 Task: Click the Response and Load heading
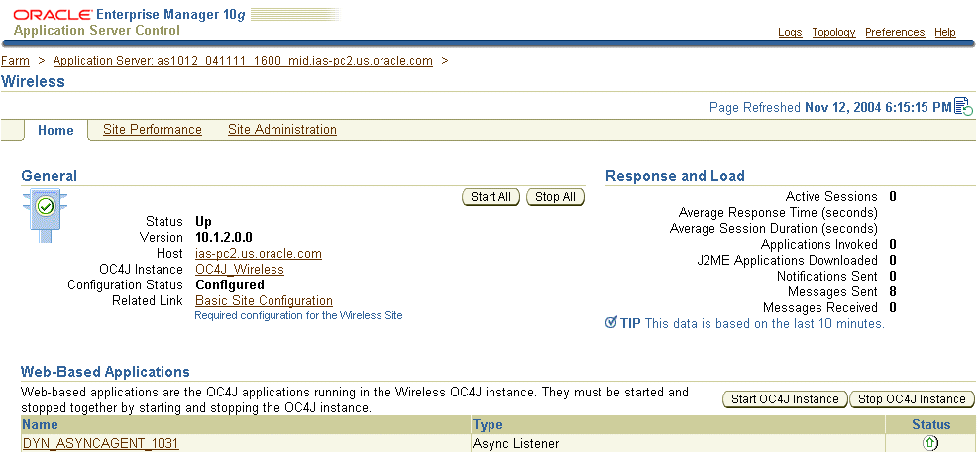(675, 176)
